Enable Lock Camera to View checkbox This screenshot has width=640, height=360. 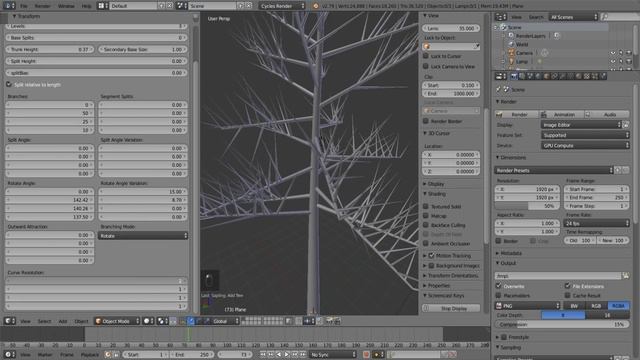(426, 66)
